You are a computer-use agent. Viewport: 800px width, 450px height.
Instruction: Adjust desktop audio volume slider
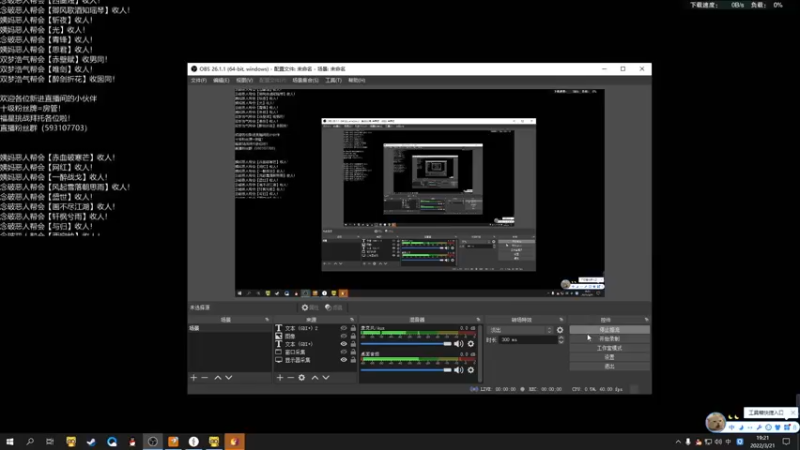coord(406,370)
